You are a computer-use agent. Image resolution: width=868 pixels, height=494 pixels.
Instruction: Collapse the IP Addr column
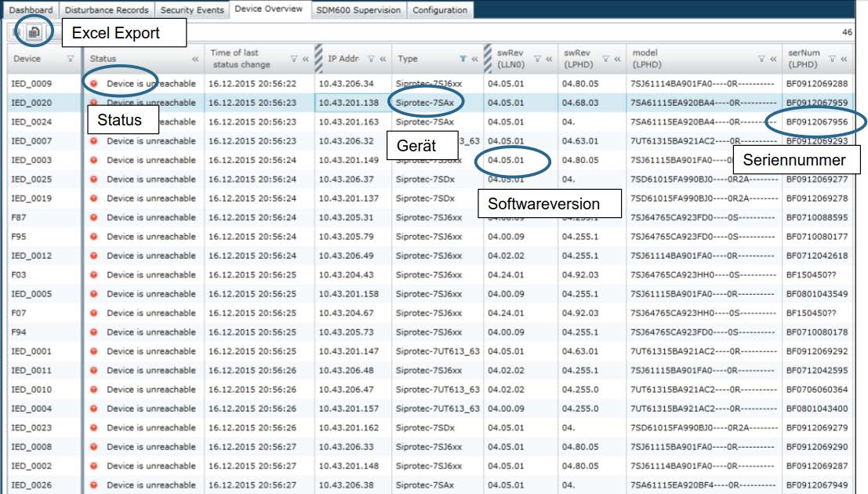click(x=383, y=59)
